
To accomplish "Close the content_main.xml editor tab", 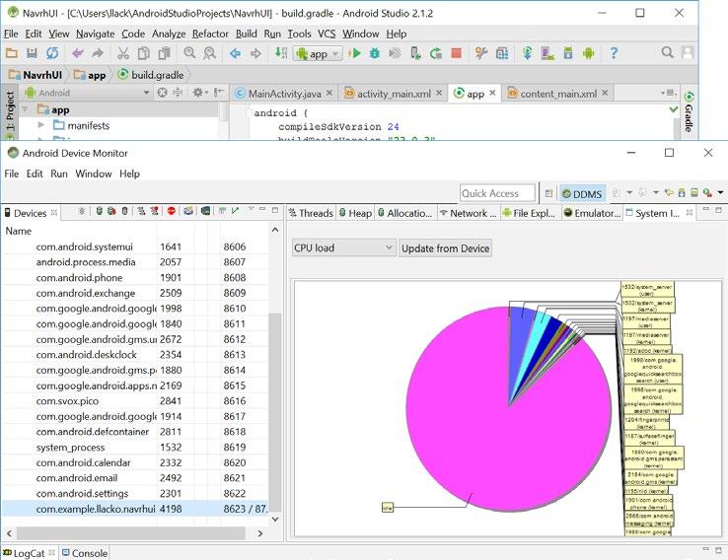I will (x=605, y=93).
